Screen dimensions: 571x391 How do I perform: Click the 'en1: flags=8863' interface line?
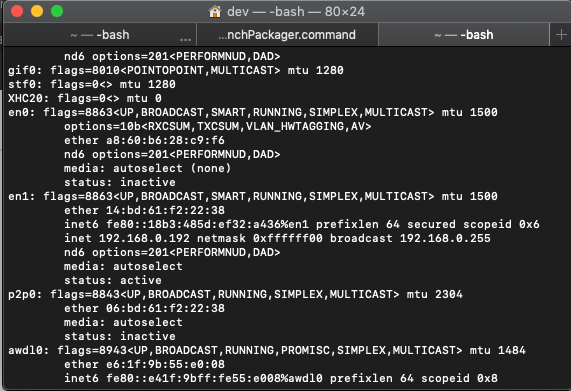(x=253, y=196)
